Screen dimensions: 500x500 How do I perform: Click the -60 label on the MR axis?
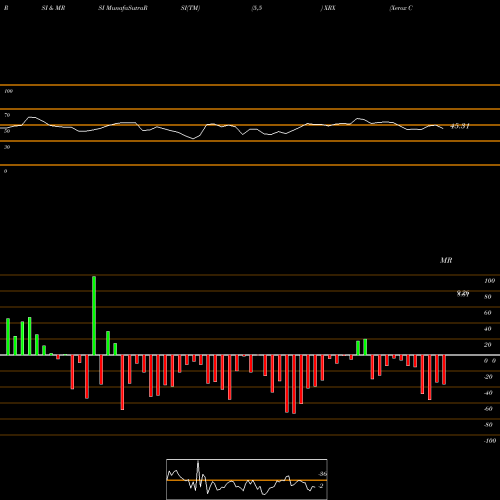488,409
